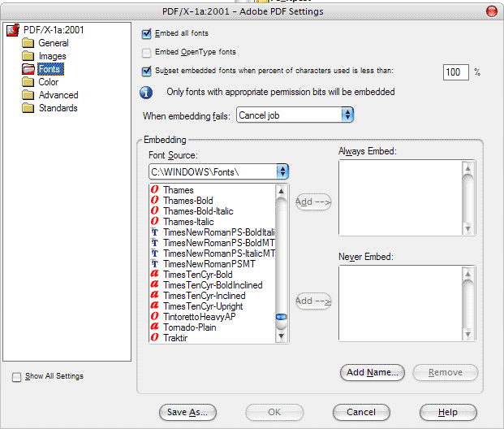Click the icon beside TimesTenCyr-Upright
The height and width of the screenshot is (429, 504).
coord(154,305)
